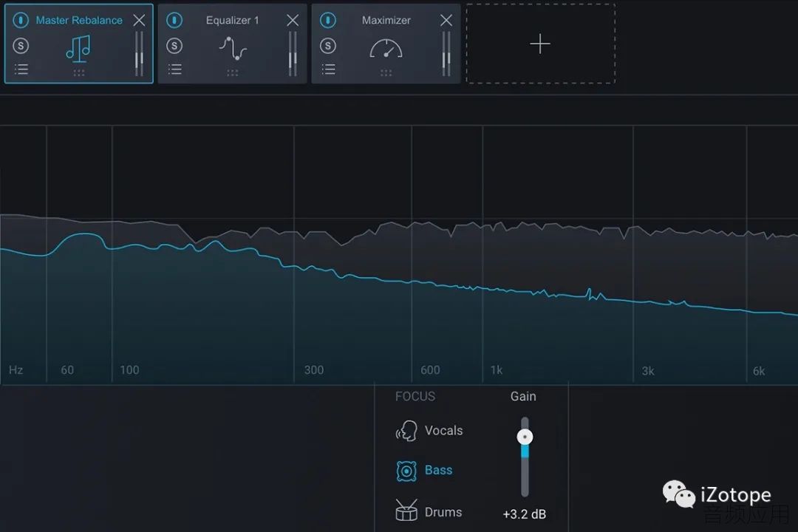This screenshot has height=532, width=798.
Task: Click the 6k frequency label
Action: [759, 371]
